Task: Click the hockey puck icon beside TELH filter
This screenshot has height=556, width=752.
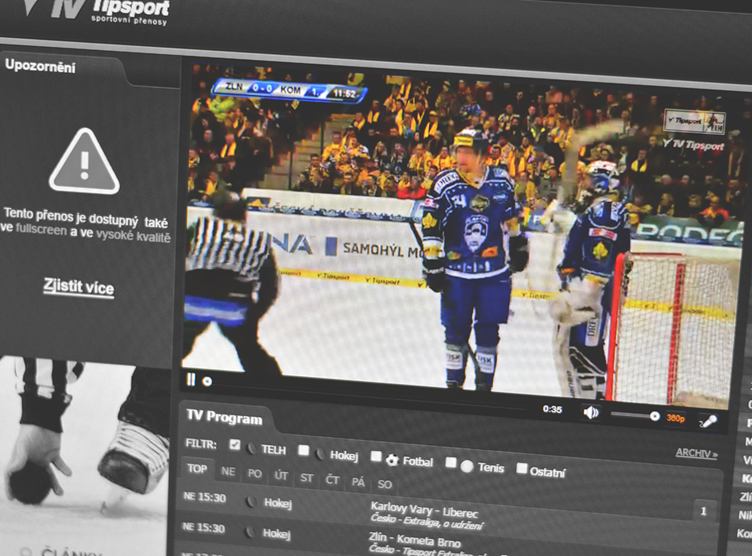Action: pos(251,449)
